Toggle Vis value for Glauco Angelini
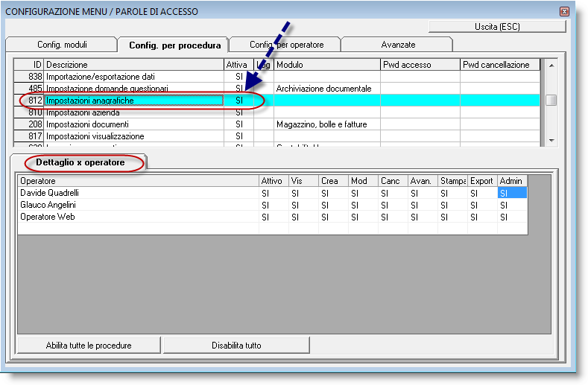Screen dimensions: 588x385 [x=304, y=205]
